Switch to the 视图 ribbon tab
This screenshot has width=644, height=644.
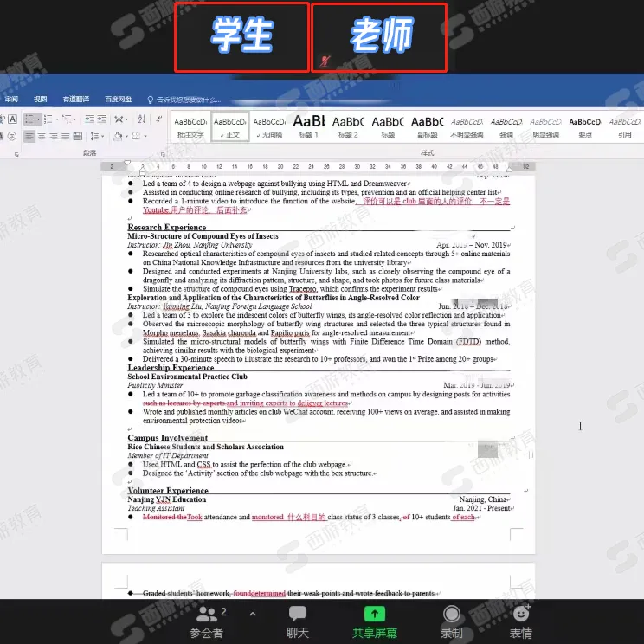(x=40, y=99)
